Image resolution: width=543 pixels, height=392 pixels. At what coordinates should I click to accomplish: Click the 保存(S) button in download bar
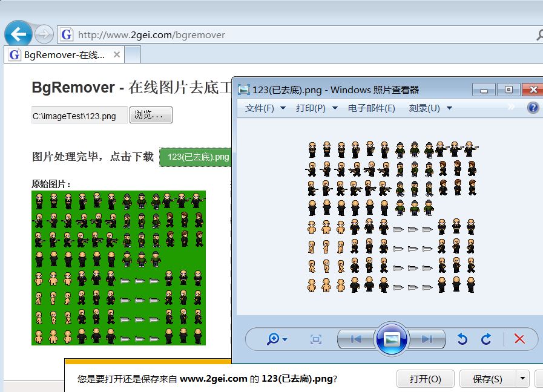pyautogui.click(x=487, y=379)
